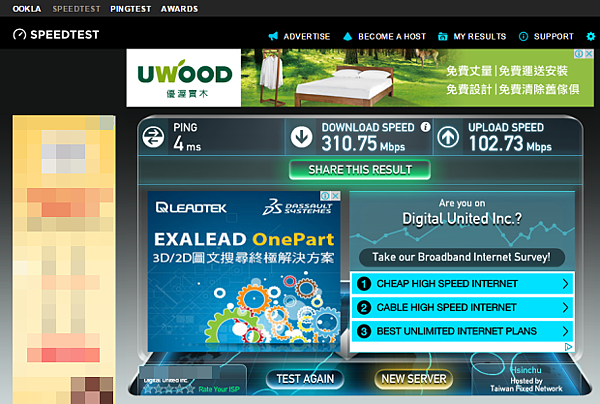This screenshot has width=600, height=404.
Task: Click the 4 ms ping value
Action: click(x=187, y=144)
